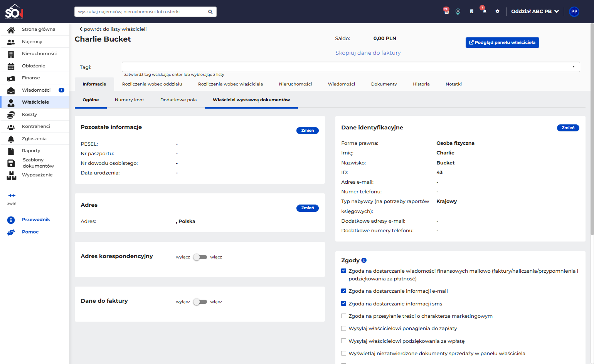The width and height of the screenshot is (594, 364).
Task: Open Finanse money icon in sidebar
Action: [11, 78]
